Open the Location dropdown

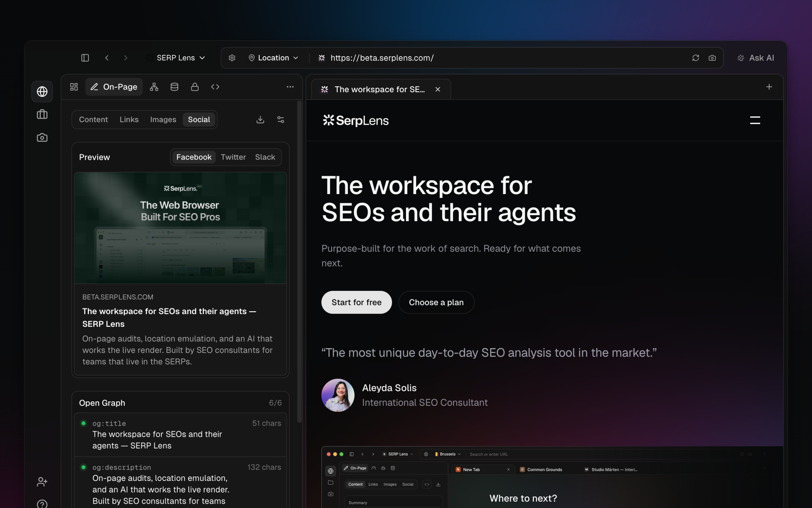tap(273, 58)
